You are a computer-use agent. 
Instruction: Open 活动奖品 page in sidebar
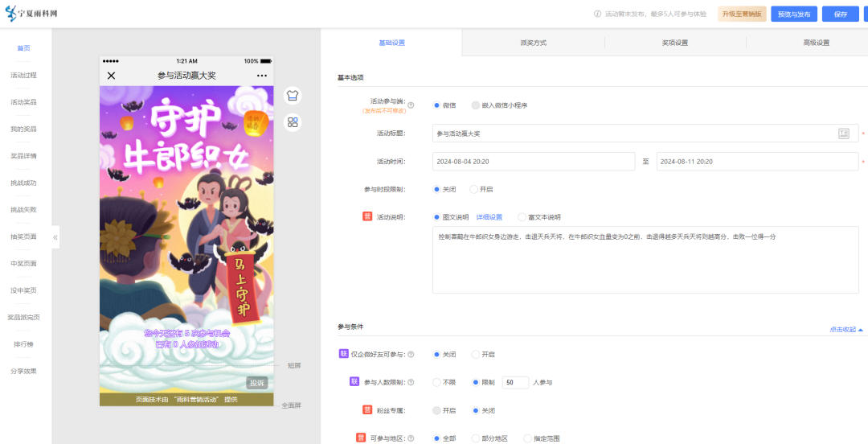point(24,102)
